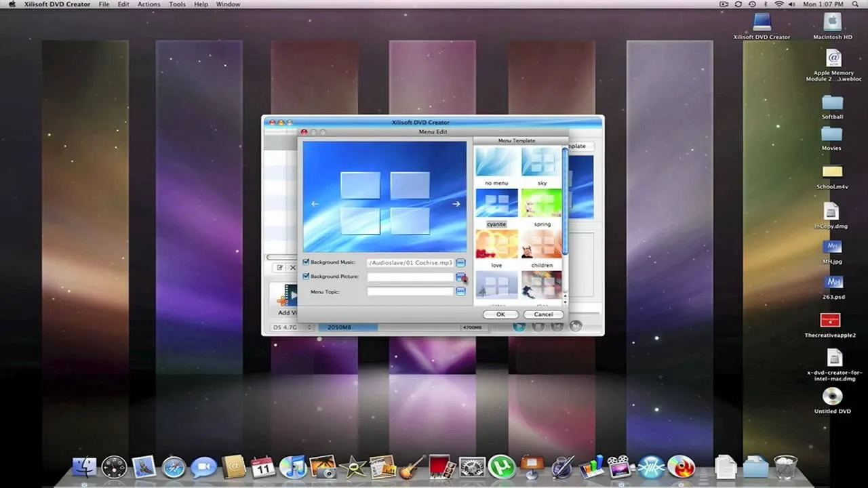This screenshot has height=488, width=868.
Task: Select the Untitled DVD desktop icon
Action: (832, 401)
